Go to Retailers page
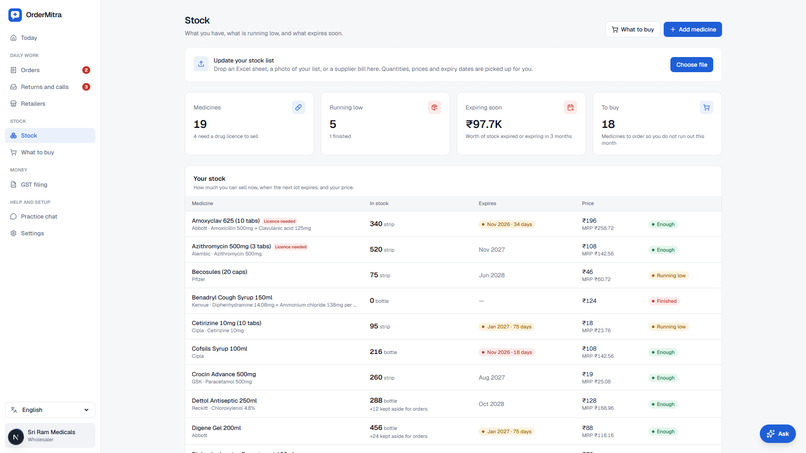806x453 pixels. coord(50,104)
